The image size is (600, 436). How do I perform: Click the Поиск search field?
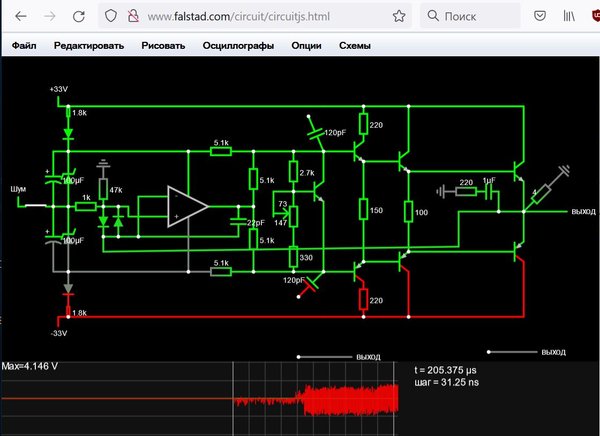pyautogui.click(x=470, y=16)
